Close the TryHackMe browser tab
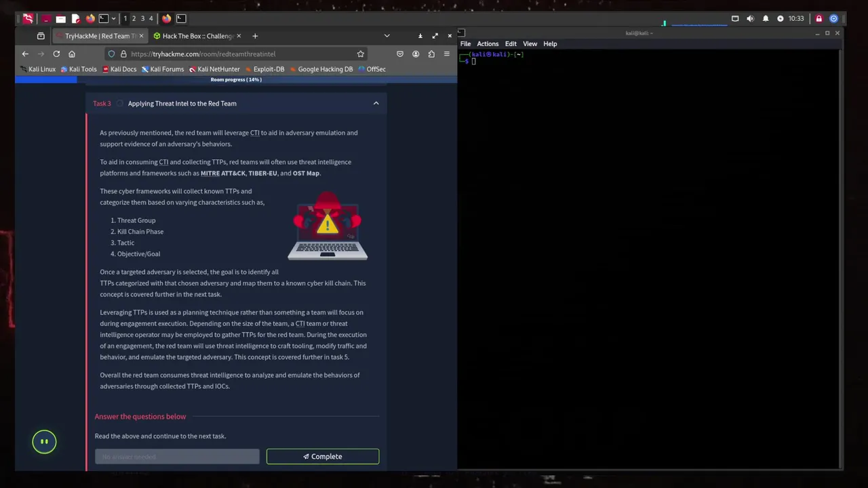 tap(141, 36)
